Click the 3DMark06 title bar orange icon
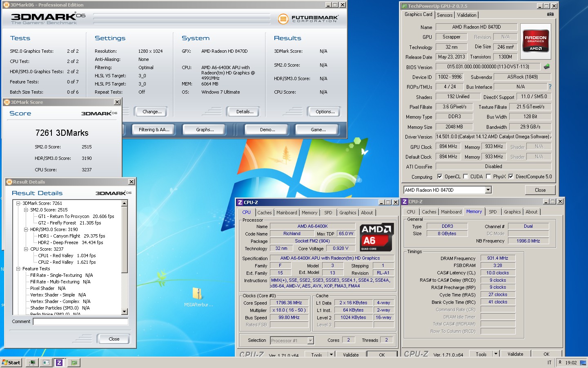 (x=7, y=5)
